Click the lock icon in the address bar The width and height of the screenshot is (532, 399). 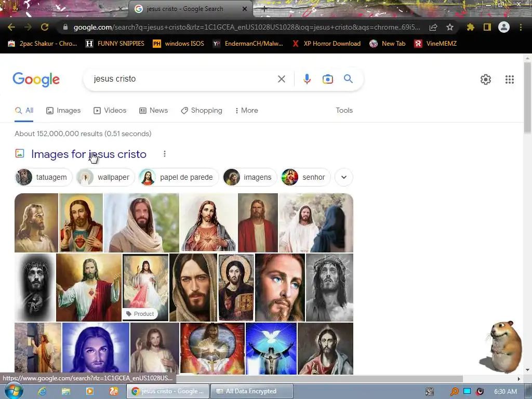65,27
